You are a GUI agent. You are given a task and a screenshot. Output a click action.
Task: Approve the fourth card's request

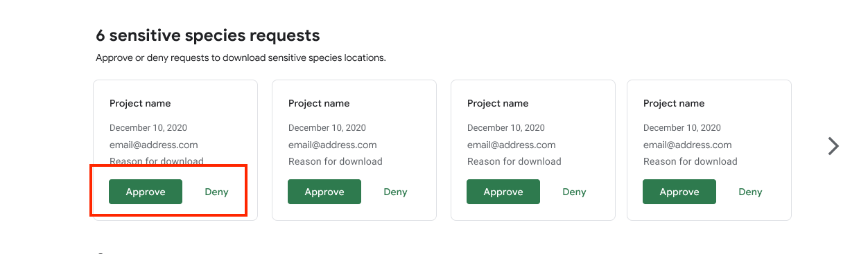pyautogui.click(x=679, y=192)
